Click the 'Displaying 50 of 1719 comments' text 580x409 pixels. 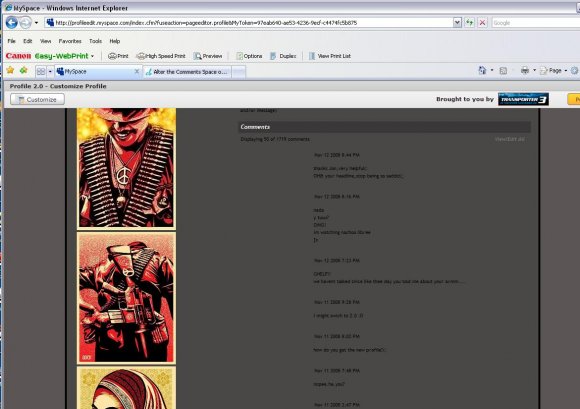(x=275, y=139)
